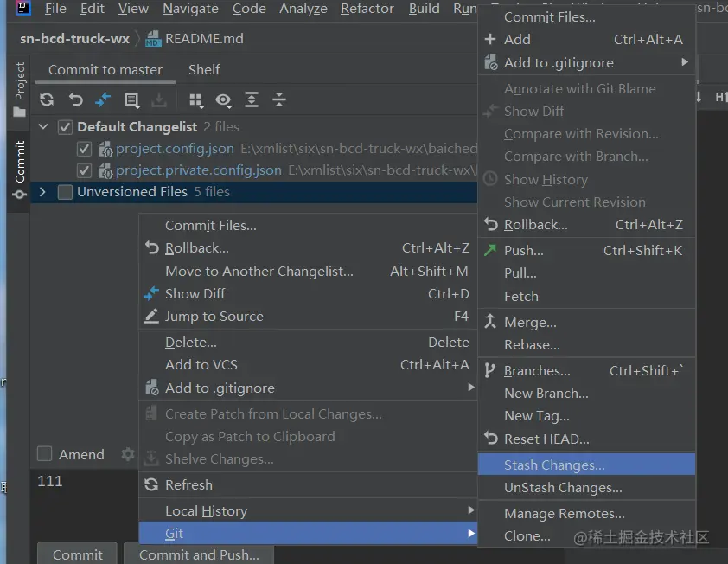
Task: Open the Code menu
Action: (249, 9)
